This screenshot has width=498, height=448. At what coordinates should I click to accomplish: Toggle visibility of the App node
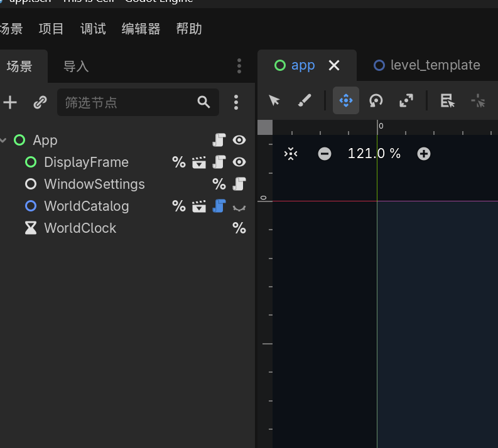pos(239,140)
